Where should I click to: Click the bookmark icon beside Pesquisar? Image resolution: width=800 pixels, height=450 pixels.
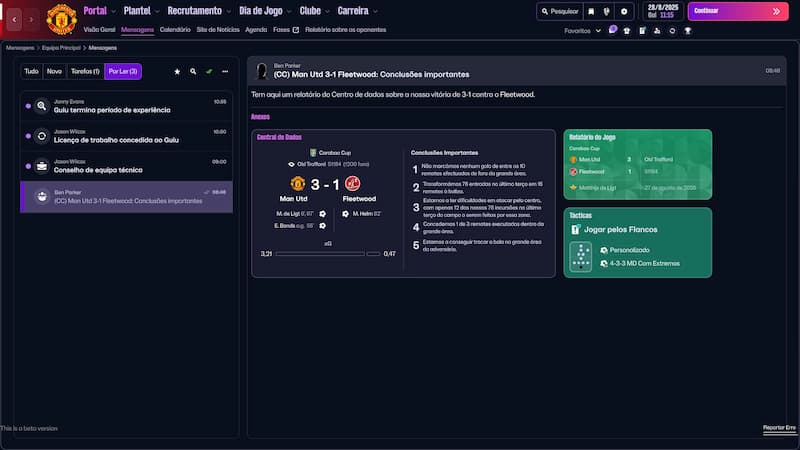[x=591, y=12]
